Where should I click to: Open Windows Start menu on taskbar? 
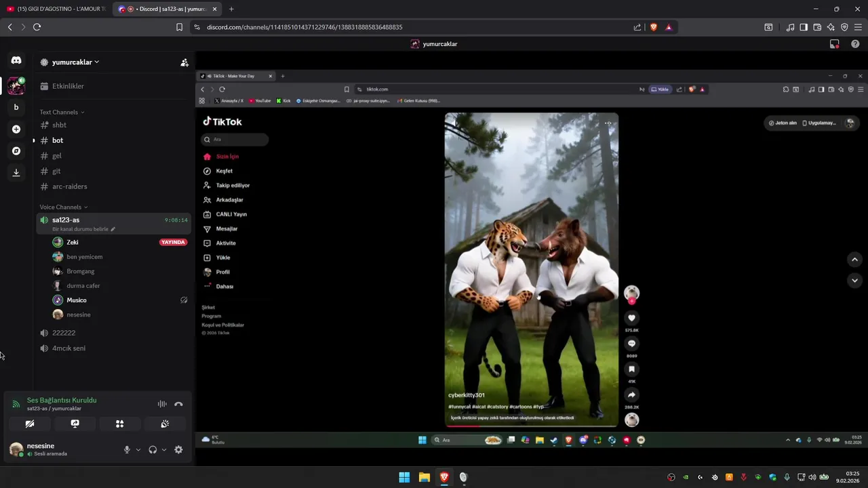pyautogui.click(x=404, y=477)
